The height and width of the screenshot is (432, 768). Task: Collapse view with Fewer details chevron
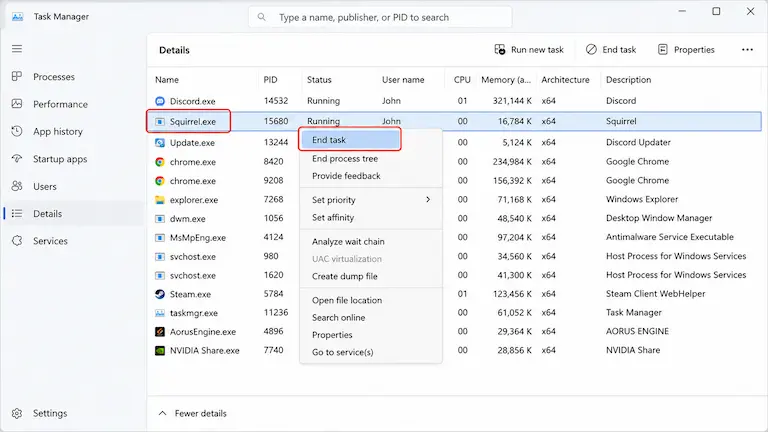[162, 413]
